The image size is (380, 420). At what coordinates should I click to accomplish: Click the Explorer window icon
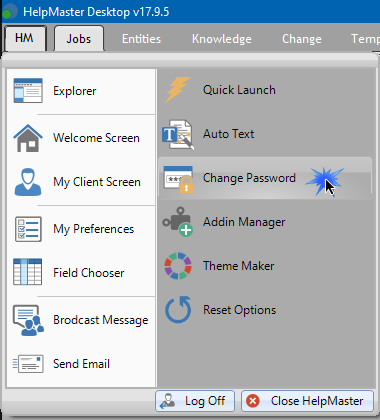(x=28, y=90)
